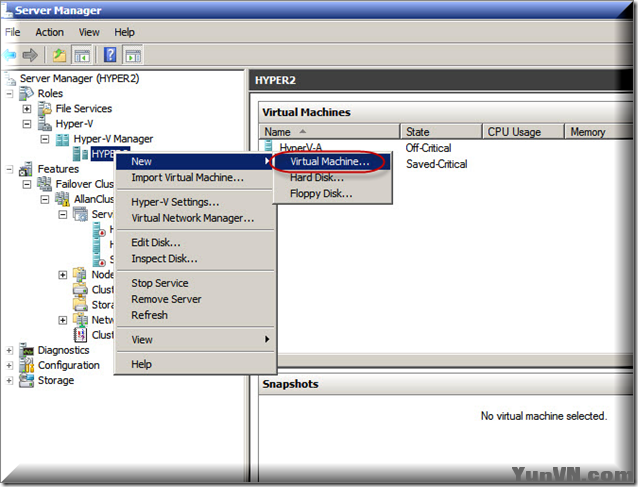Select the Off-Critical state cell

[428, 148]
